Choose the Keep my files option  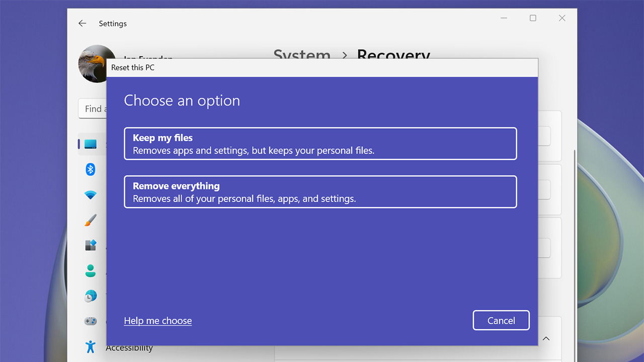[320, 143]
